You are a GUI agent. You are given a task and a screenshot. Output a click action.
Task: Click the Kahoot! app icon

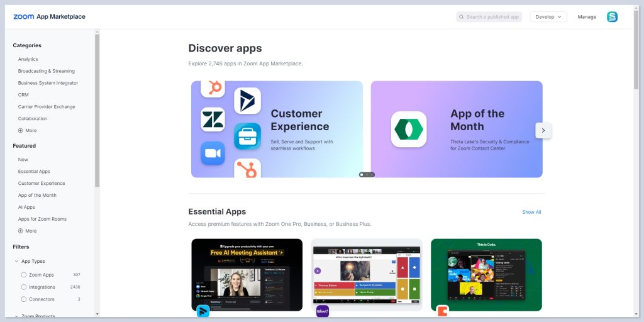coord(323,311)
